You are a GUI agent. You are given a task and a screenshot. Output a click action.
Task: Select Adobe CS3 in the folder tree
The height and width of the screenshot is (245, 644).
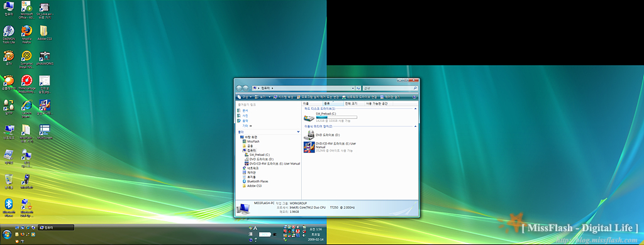pyautogui.click(x=252, y=185)
